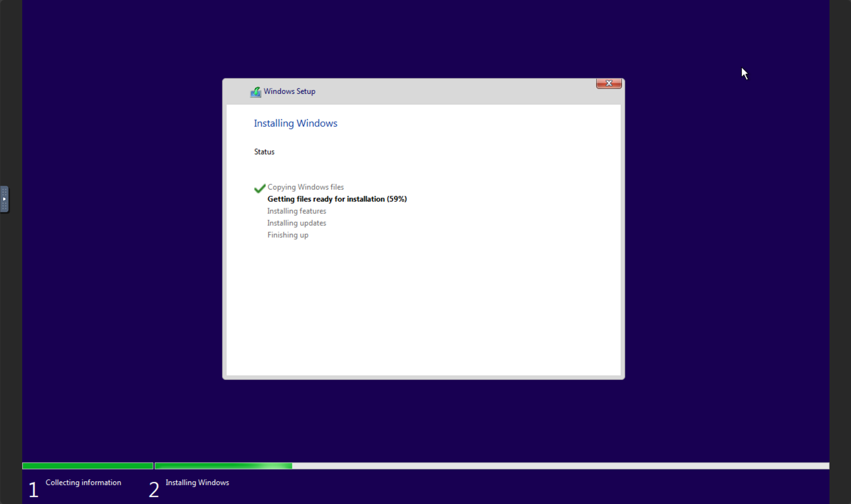Click the Installing Windows heading
This screenshot has height=504, width=851.
pyautogui.click(x=295, y=123)
